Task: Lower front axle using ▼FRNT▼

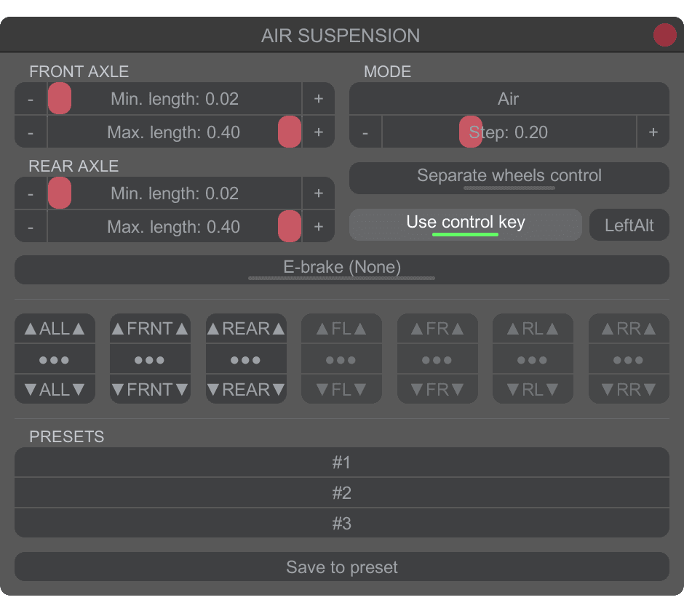Action: click(x=150, y=390)
